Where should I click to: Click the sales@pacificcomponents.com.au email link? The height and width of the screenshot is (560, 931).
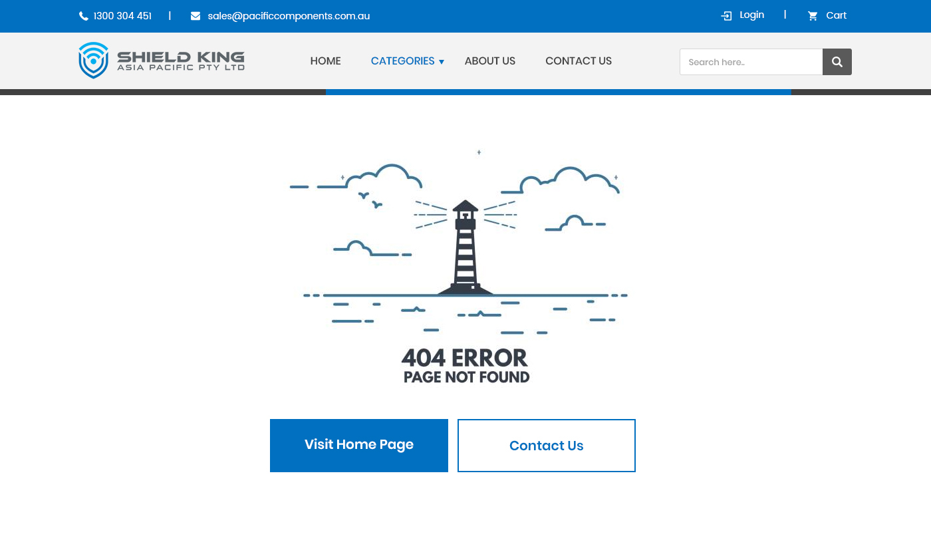tap(289, 16)
